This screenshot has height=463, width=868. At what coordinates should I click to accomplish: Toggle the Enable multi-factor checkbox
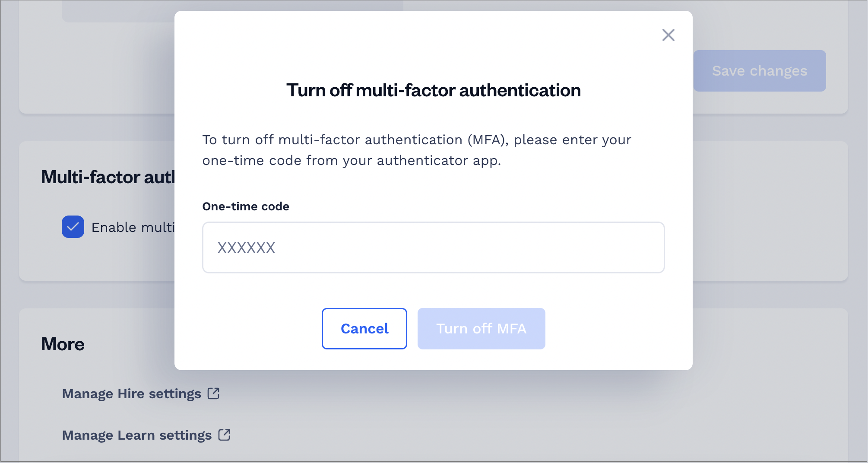coord(73,227)
